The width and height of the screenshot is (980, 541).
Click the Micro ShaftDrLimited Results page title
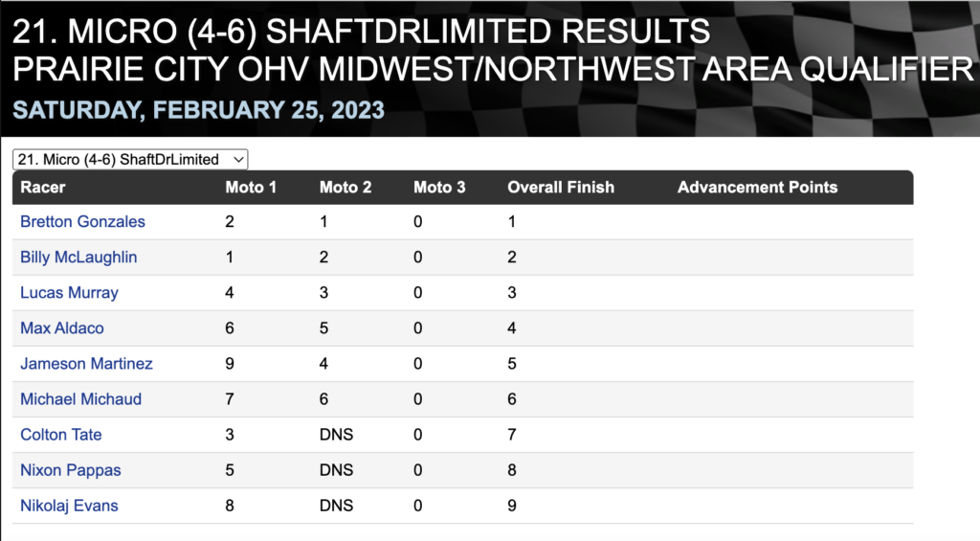tap(361, 32)
